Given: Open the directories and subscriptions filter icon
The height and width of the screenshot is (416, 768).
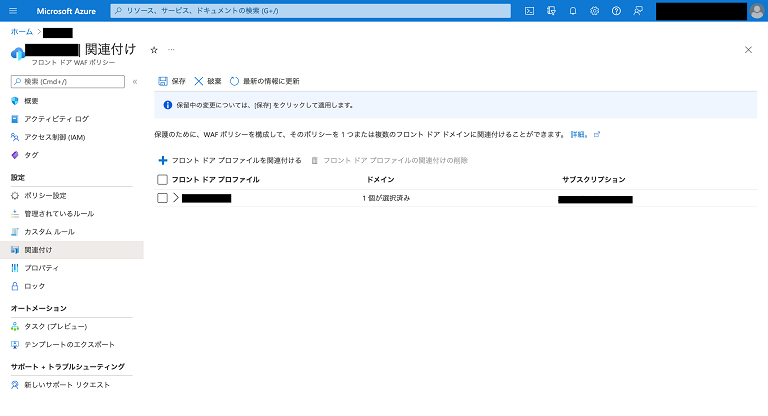Looking at the screenshot, I should click(x=551, y=10).
